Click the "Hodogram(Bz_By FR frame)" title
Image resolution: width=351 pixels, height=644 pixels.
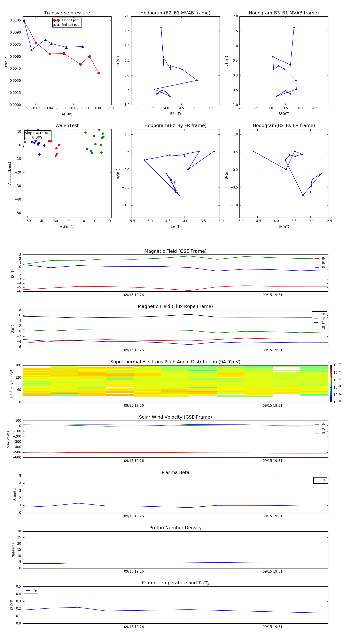(175, 125)
